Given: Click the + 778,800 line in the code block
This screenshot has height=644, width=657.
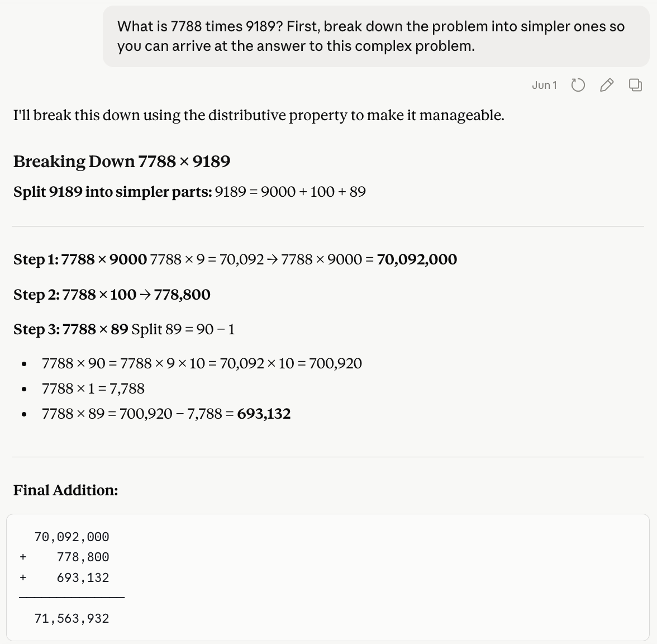Looking at the screenshot, I should pyautogui.click(x=64, y=557).
